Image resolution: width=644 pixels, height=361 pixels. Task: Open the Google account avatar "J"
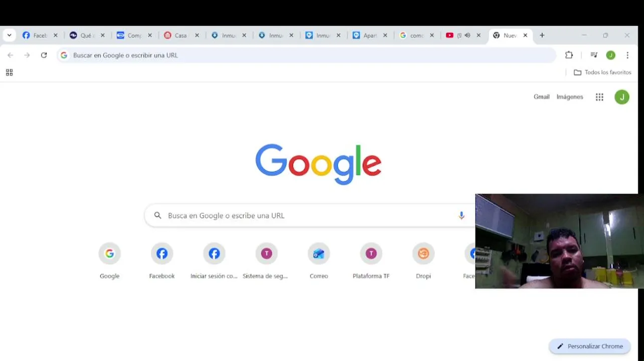coord(622,97)
